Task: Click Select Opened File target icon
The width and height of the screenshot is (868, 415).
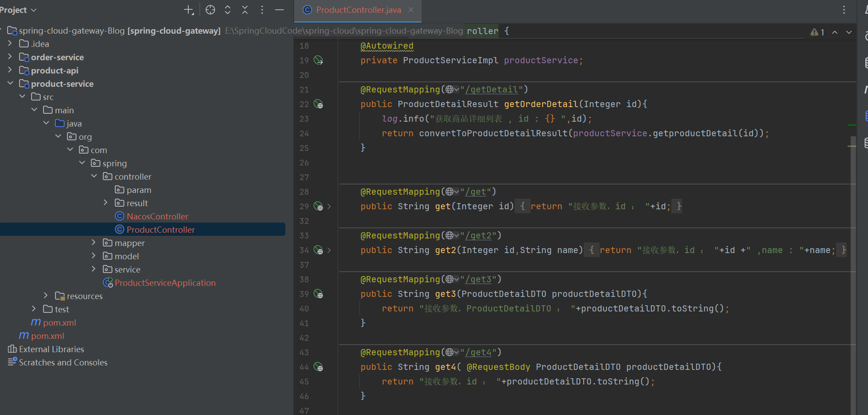Action: [x=210, y=10]
